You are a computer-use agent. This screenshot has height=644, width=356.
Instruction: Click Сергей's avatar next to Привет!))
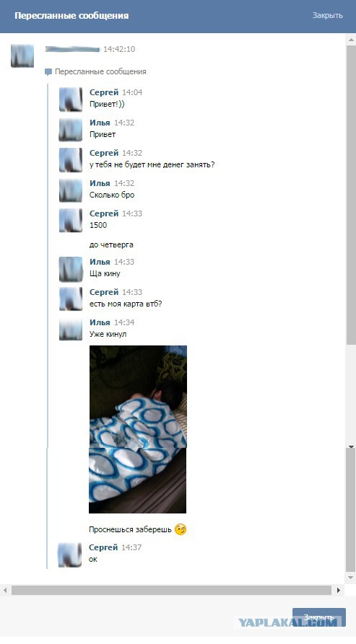tap(71, 100)
